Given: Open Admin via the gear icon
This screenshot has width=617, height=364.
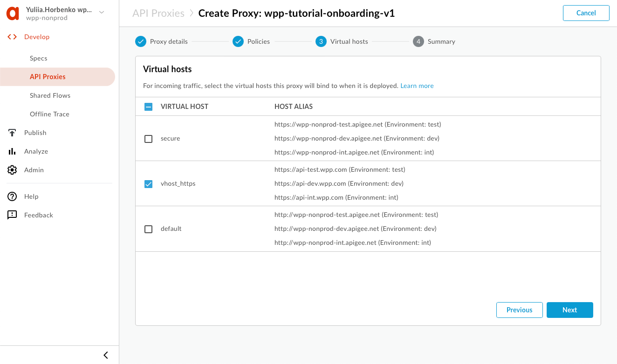Looking at the screenshot, I should pos(12,170).
